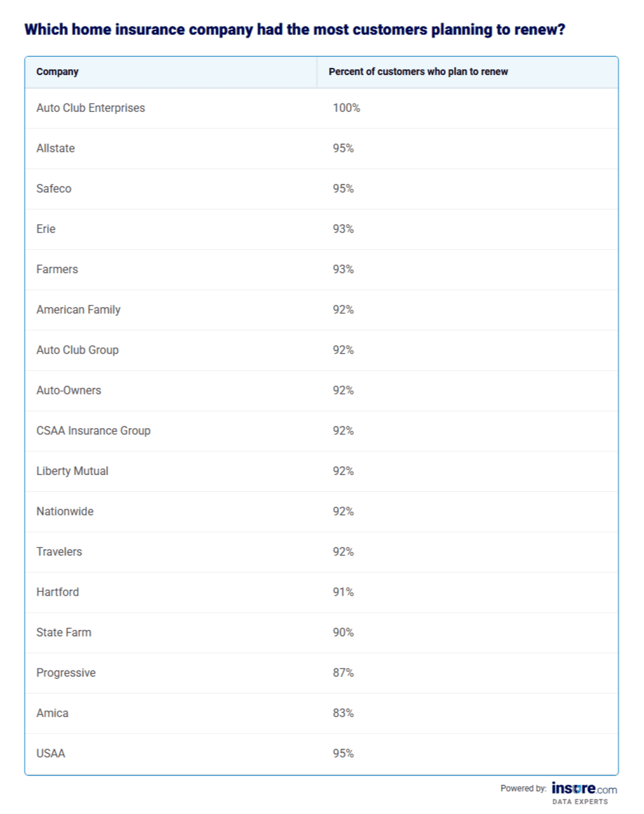
Task: Click the Allstate company name
Action: [x=55, y=149]
